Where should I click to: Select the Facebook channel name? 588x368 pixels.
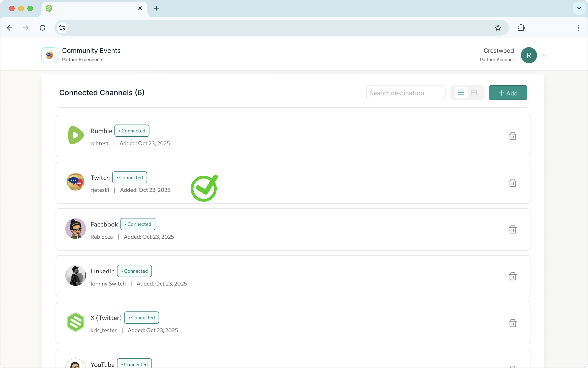click(x=104, y=224)
